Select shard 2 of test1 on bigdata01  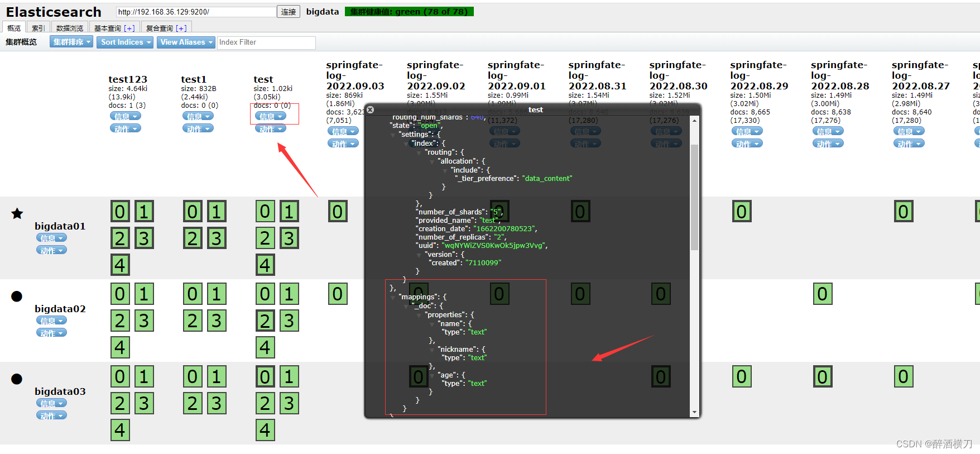193,238
